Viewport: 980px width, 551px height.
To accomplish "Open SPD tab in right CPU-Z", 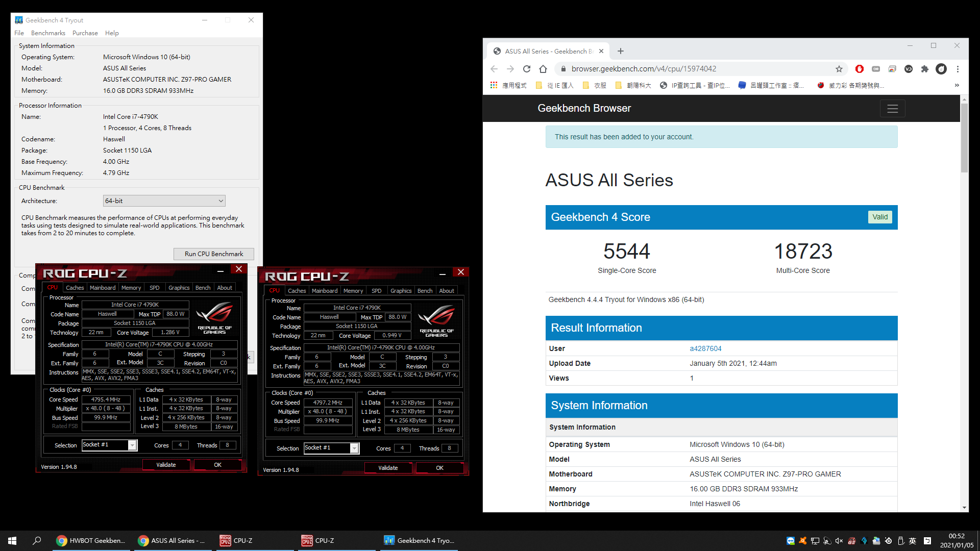I will [x=377, y=291].
